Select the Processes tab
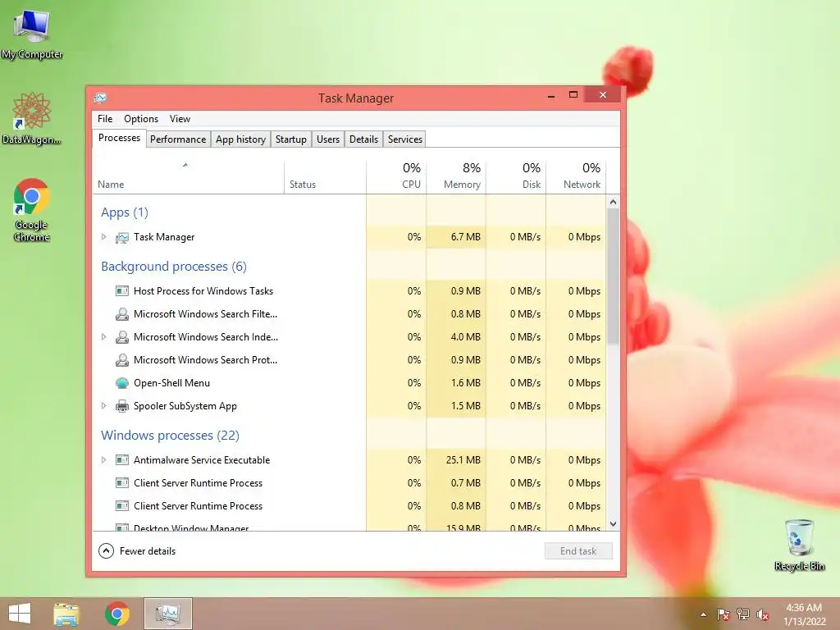The width and height of the screenshot is (840, 630). pyautogui.click(x=119, y=138)
